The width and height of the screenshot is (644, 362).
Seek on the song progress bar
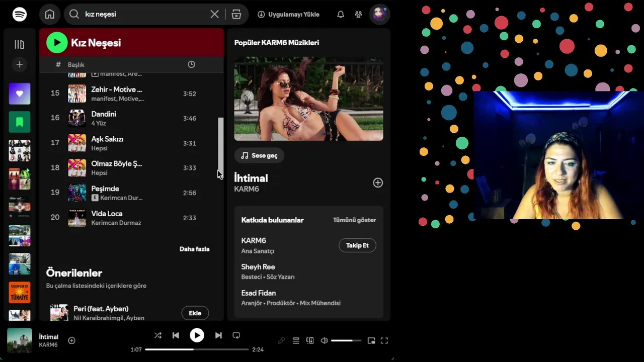click(197, 349)
